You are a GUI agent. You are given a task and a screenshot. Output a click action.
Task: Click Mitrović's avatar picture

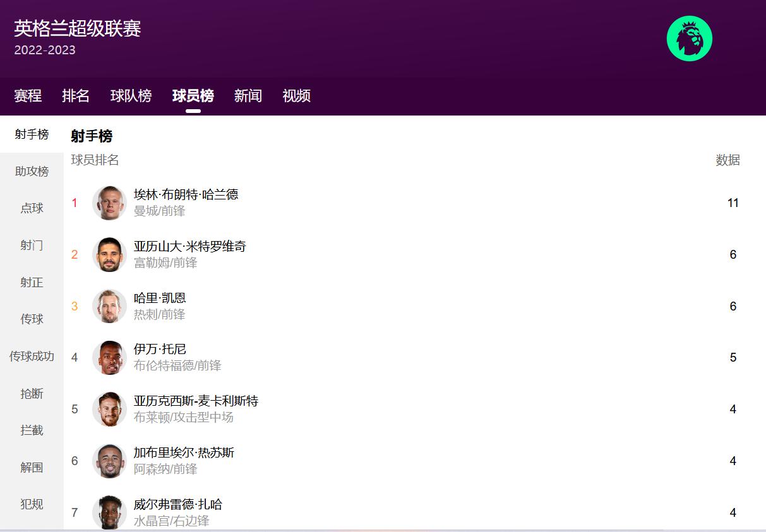click(x=109, y=254)
